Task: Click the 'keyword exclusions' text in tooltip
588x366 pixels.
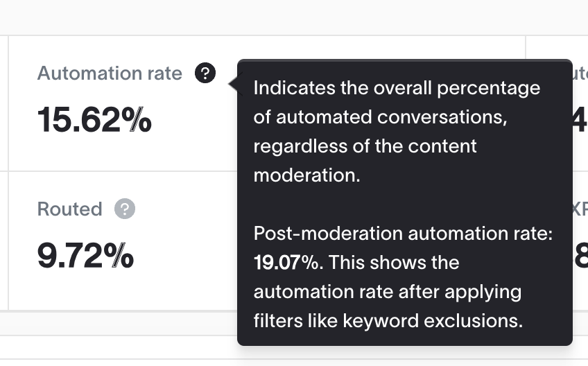Action: pyautogui.click(x=433, y=321)
